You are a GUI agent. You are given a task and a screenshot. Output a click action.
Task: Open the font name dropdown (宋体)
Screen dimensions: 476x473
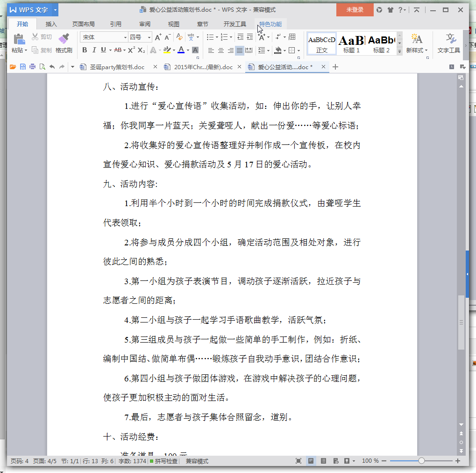click(x=125, y=37)
